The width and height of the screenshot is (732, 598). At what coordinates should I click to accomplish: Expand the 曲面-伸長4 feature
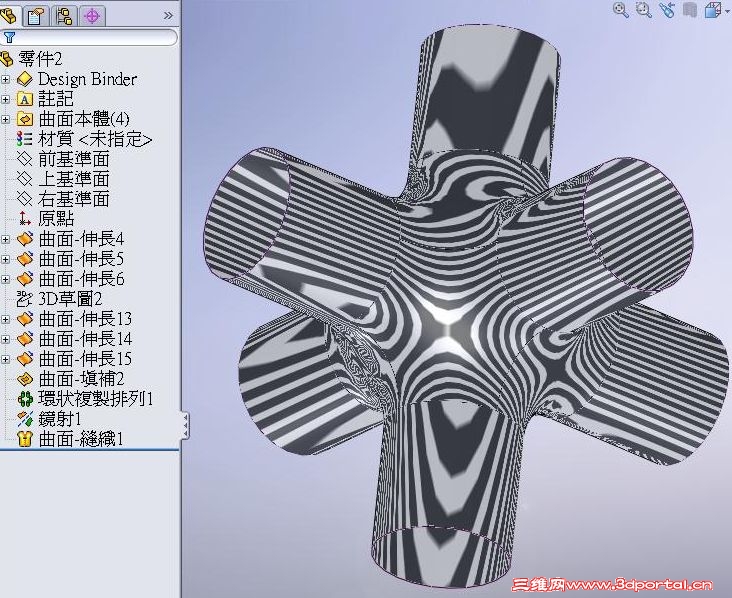(x=6, y=239)
